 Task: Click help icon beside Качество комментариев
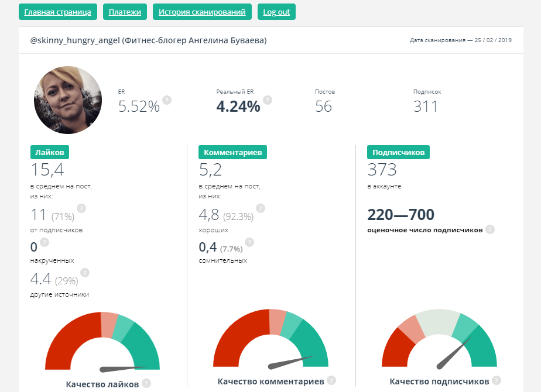point(331,381)
